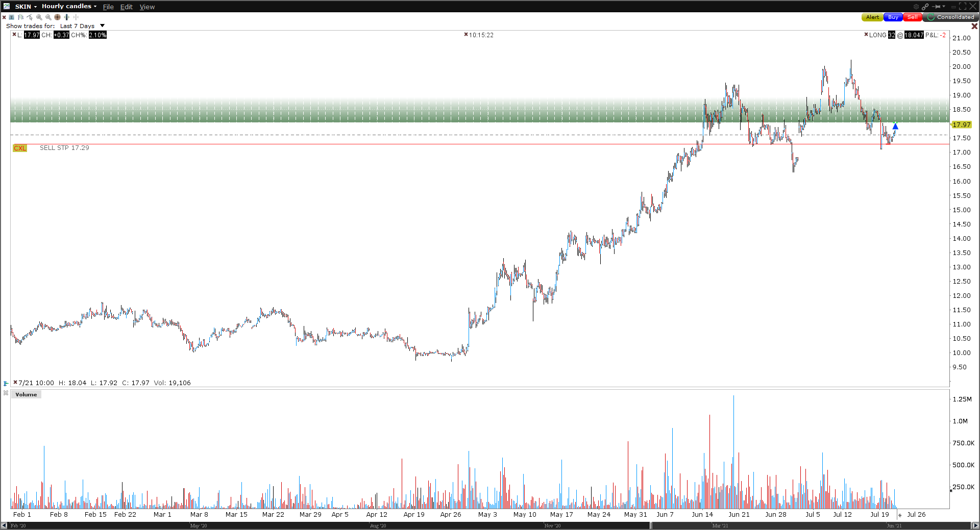Click the 20.00 price axis label
The width and height of the screenshot is (980, 530).
coord(962,66)
